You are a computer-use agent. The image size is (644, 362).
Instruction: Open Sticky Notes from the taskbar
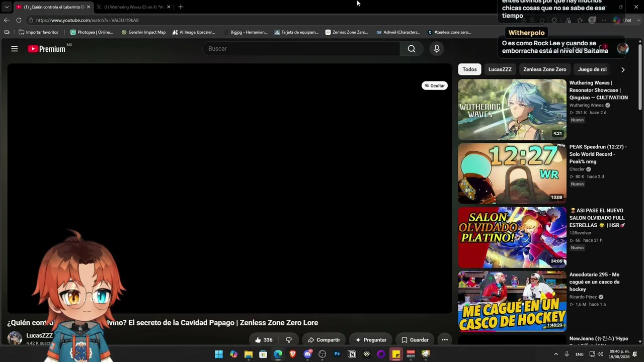(x=396, y=354)
